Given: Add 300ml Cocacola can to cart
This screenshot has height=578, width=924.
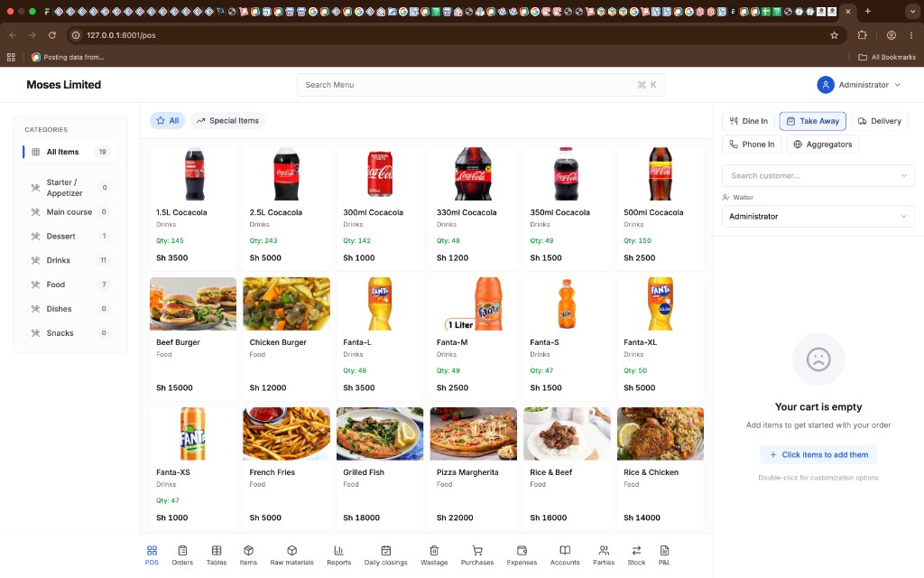Looking at the screenshot, I should click(x=380, y=209).
